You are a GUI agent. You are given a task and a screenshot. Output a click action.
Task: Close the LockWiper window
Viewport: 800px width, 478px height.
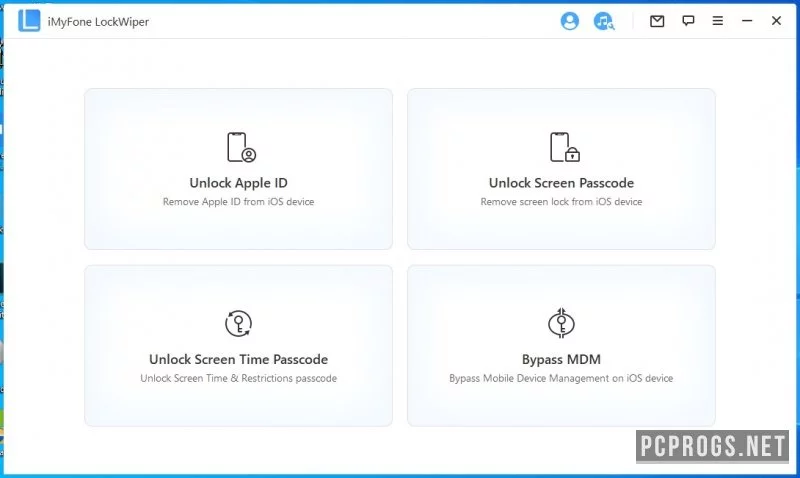[x=777, y=21]
